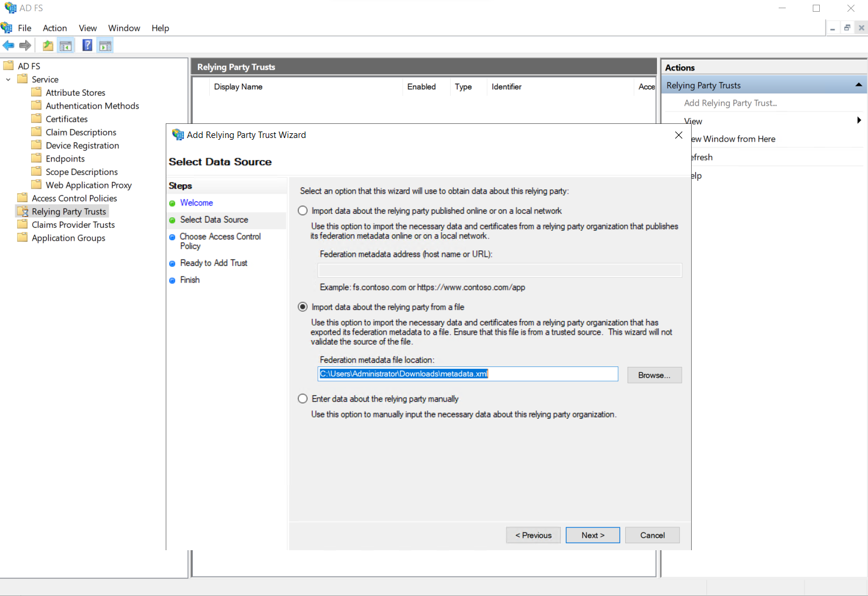Toggle the Show/Hide console tree icon
This screenshot has height=596, width=868.
(66, 45)
